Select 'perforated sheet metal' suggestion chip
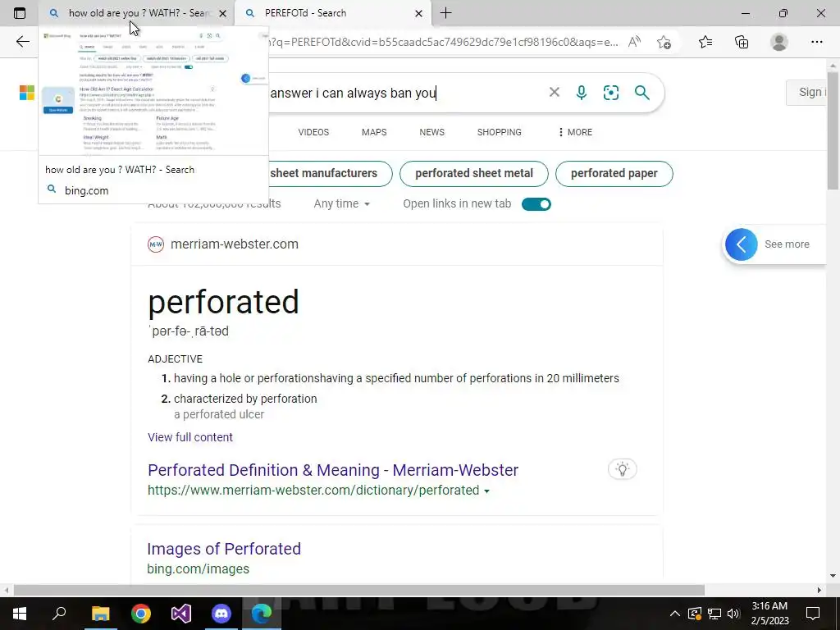 tap(473, 174)
